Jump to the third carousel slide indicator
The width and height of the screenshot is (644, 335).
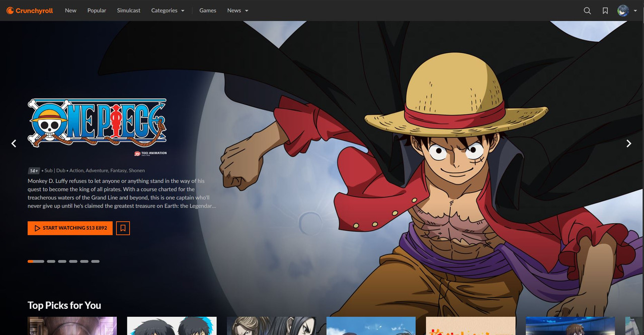(62, 261)
